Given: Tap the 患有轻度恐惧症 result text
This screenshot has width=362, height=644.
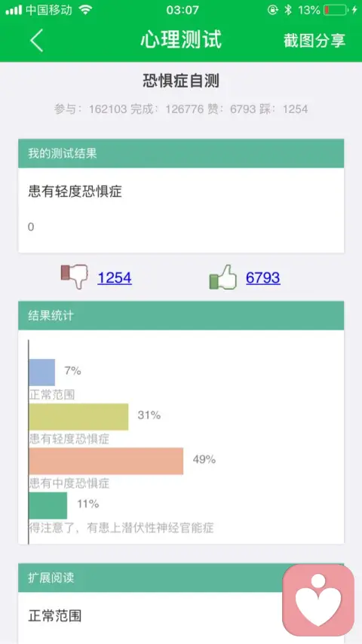Looking at the screenshot, I should coord(75,192).
